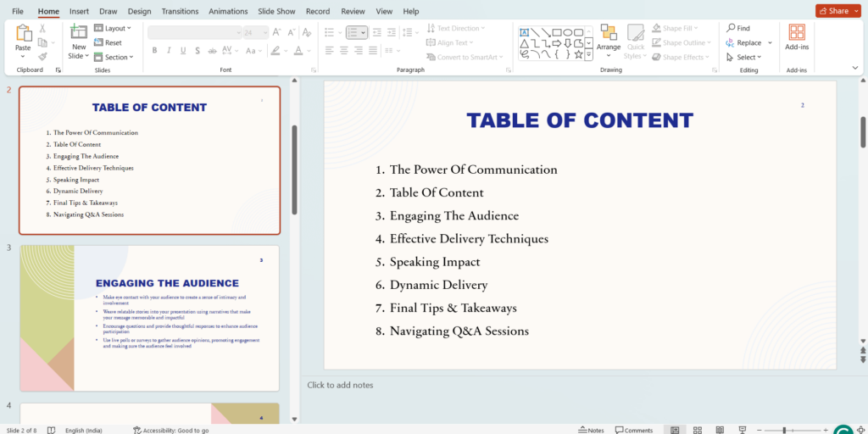
Task: Adjust the zoom slider in status bar
Action: tap(784, 430)
